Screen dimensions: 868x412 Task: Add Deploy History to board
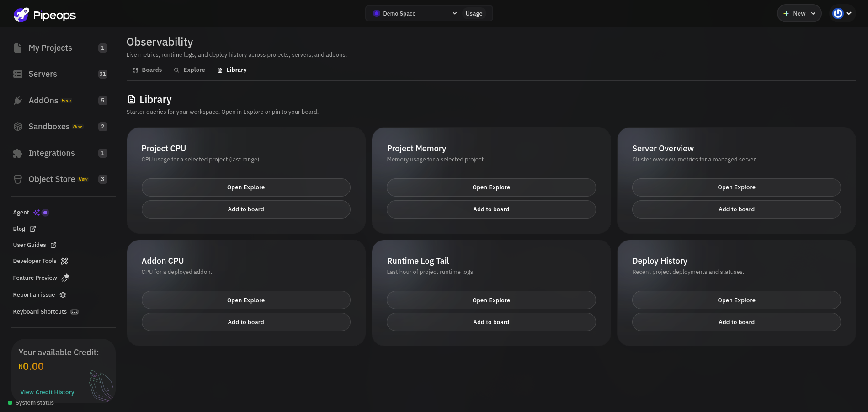tap(736, 322)
